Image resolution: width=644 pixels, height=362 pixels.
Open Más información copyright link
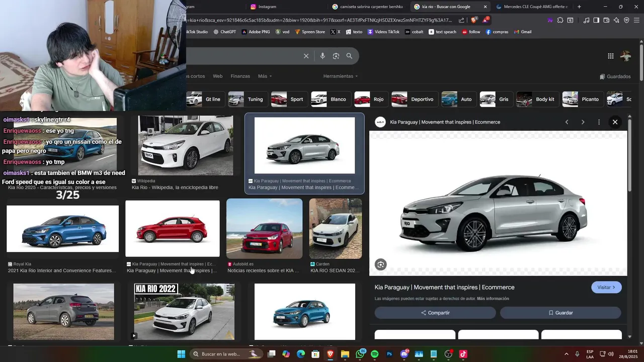(x=493, y=299)
